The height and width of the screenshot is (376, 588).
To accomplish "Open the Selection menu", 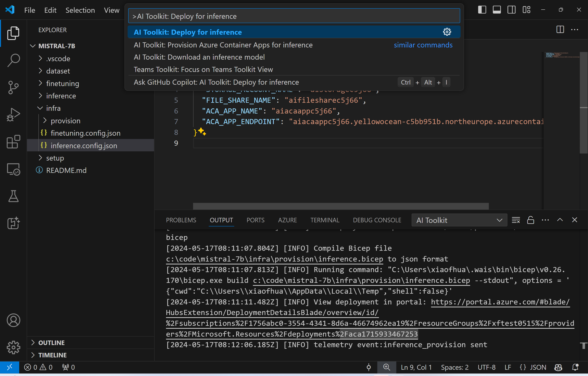I will (80, 10).
